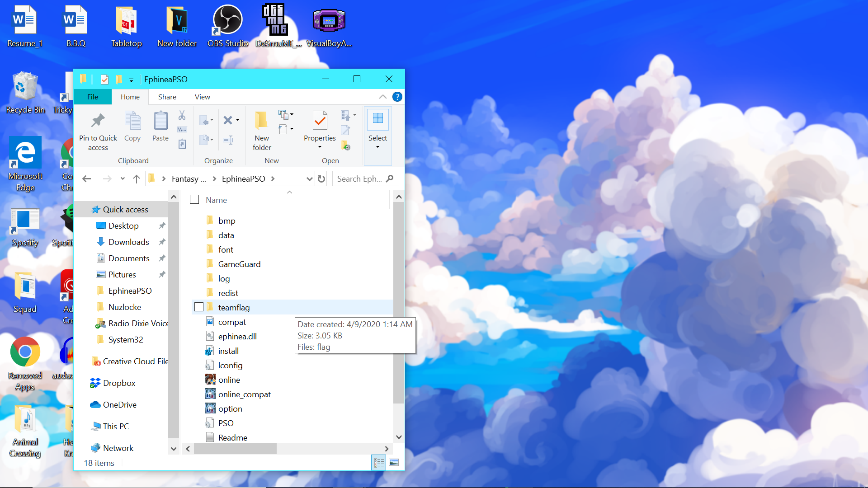This screenshot has width=868, height=488.
Task: Click Pin to Quick access icon
Action: (98, 121)
